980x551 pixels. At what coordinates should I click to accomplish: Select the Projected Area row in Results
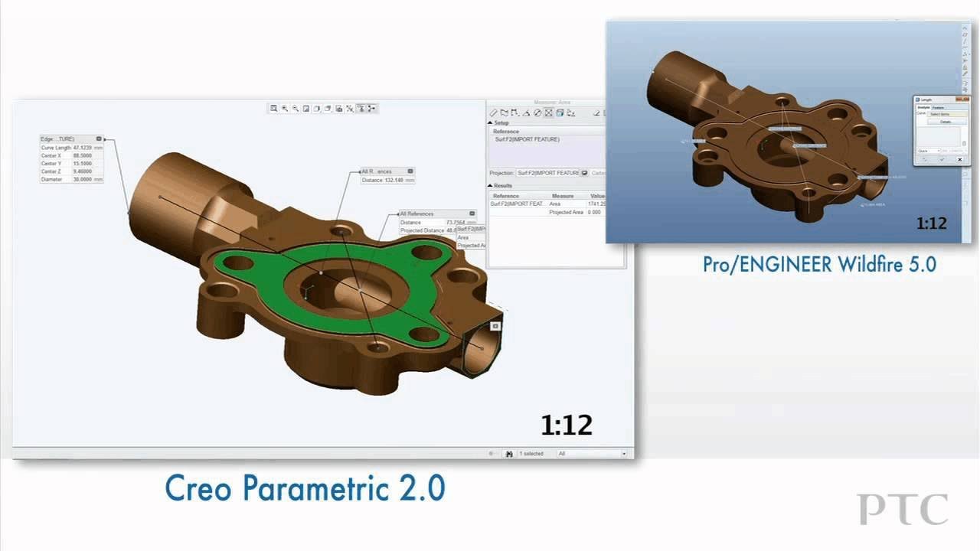[x=547, y=212]
